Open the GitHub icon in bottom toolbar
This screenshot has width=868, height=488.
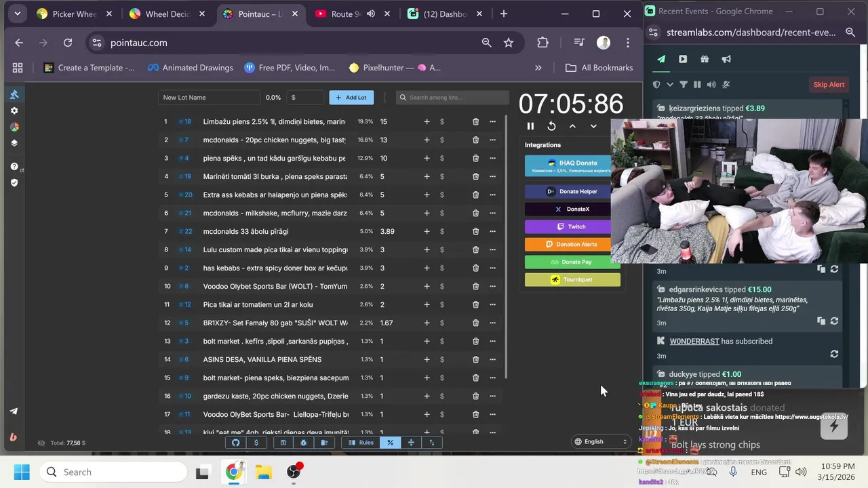point(236,443)
